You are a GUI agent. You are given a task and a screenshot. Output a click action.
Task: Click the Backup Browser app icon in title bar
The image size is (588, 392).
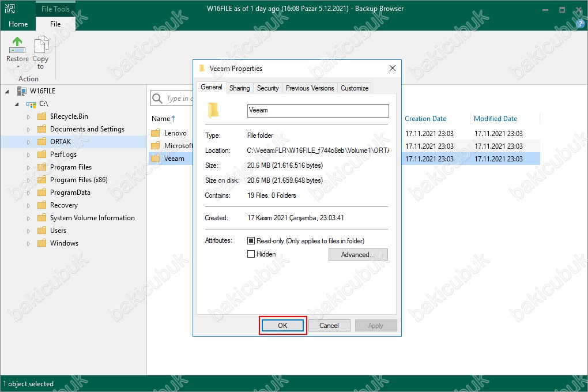pyautogui.click(x=10, y=9)
